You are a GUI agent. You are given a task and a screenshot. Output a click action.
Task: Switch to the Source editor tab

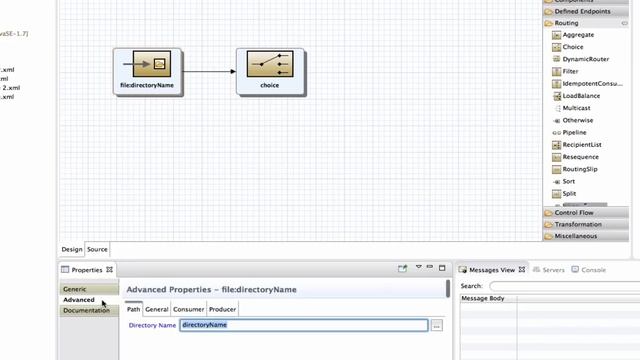pyautogui.click(x=97, y=249)
